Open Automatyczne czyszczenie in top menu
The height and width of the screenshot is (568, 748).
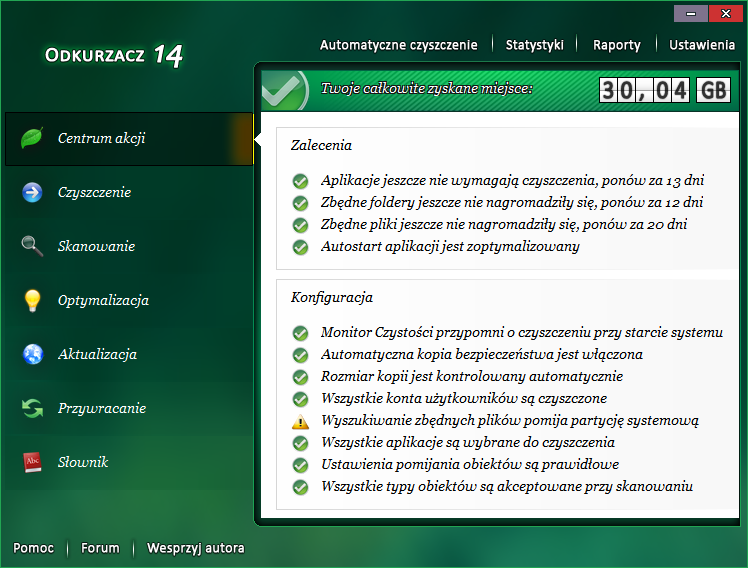point(398,45)
